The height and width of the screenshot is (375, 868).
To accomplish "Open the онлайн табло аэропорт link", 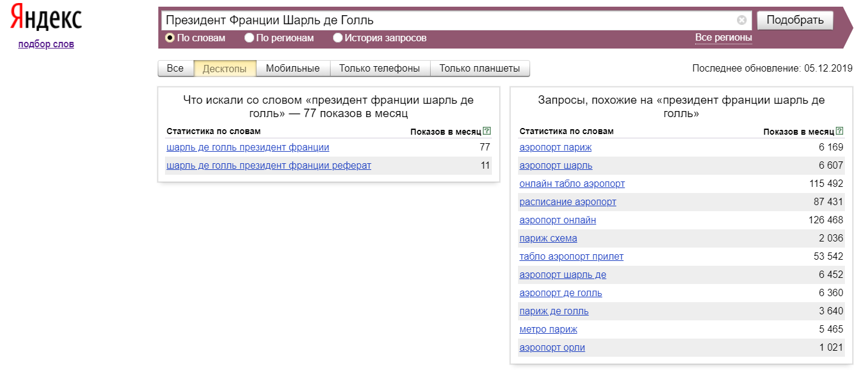I will click(572, 183).
